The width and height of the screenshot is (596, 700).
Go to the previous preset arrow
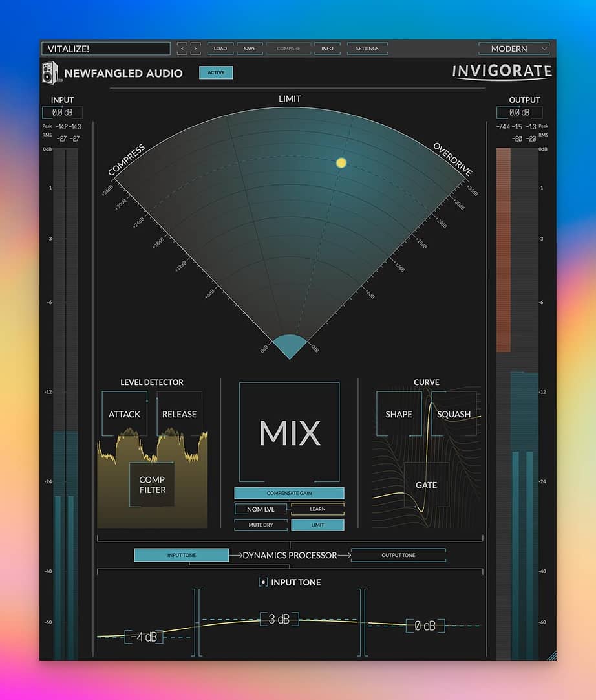click(x=182, y=49)
